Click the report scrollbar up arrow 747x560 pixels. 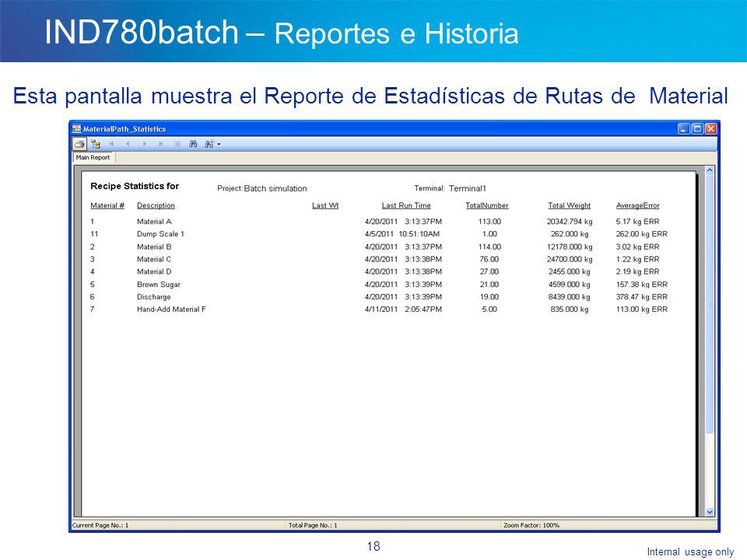(710, 170)
